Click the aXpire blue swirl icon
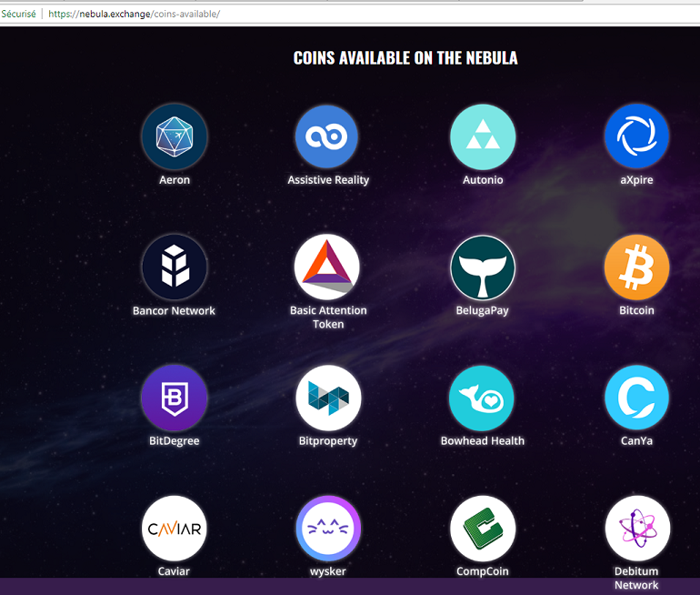The height and width of the screenshot is (595, 700). point(636,136)
